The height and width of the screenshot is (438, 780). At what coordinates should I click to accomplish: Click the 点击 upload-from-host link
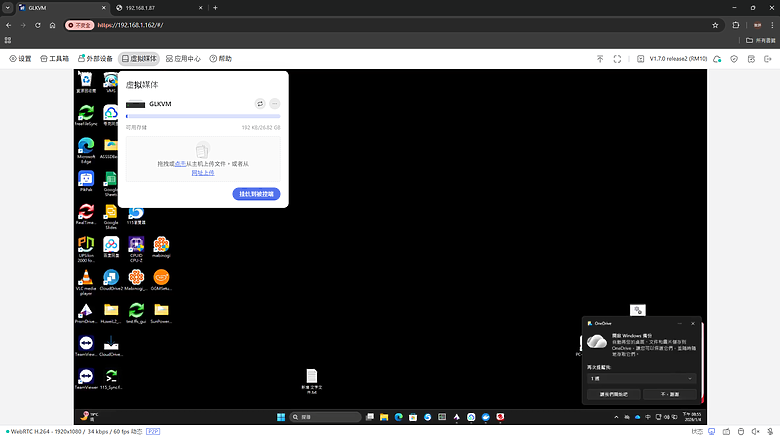coord(180,164)
